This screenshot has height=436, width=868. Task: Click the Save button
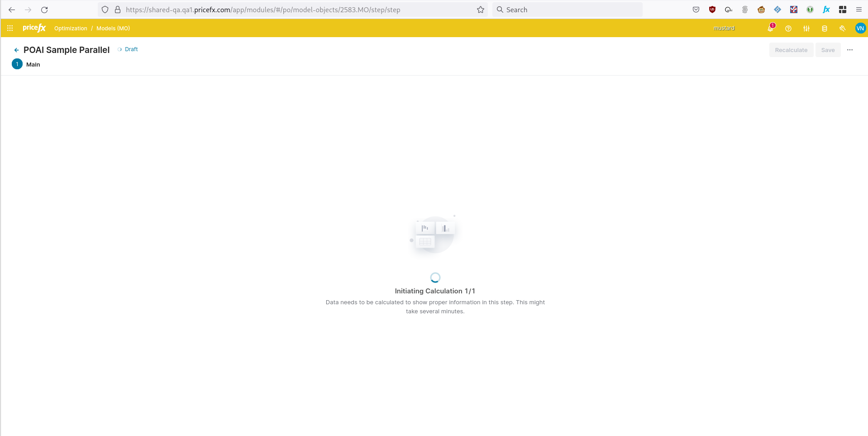(828, 50)
